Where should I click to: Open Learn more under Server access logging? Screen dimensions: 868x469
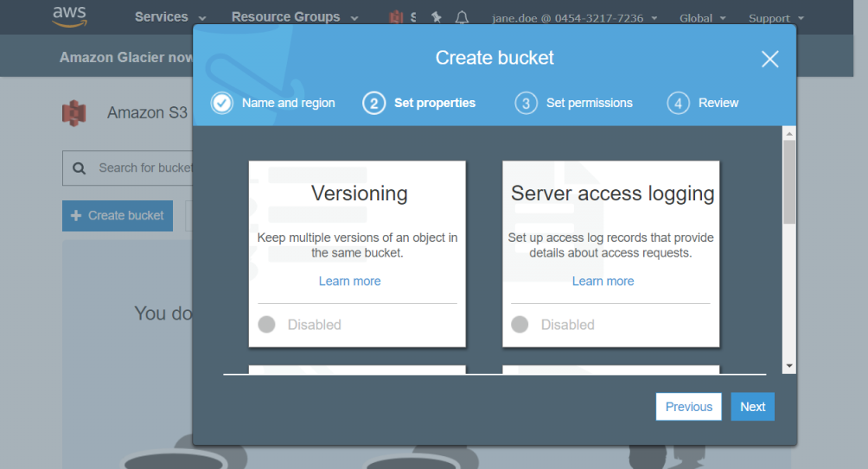coord(603,281)
